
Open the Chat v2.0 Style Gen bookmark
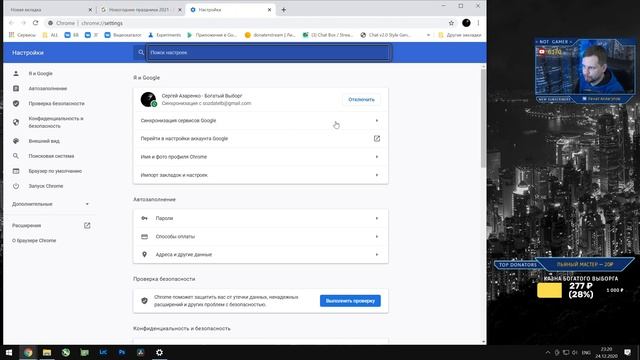[385, 35]
